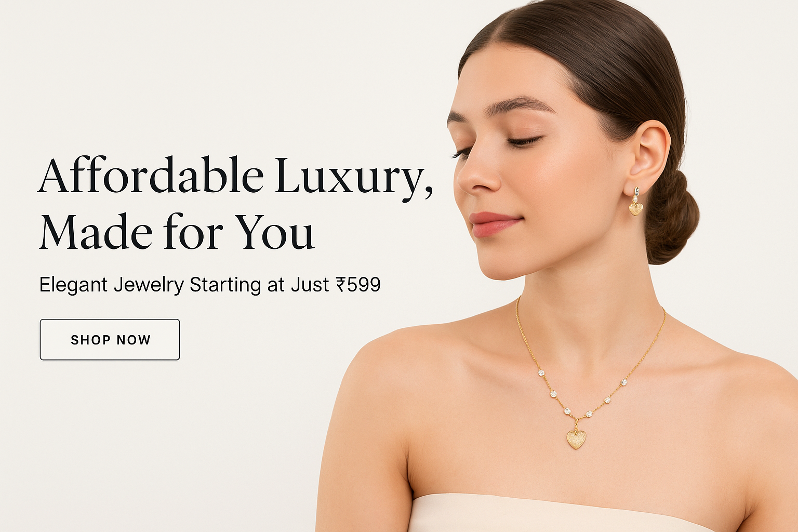Click the model's lips
The image size is (798, 532).
pyautogui.click(x=494, y=224)
